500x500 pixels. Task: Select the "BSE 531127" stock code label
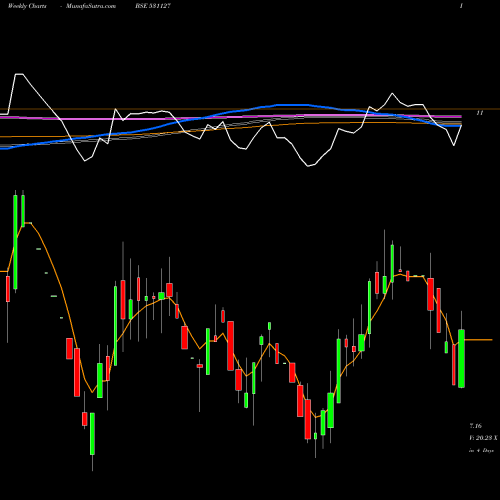pyautogui.click(x=153, y=6)
